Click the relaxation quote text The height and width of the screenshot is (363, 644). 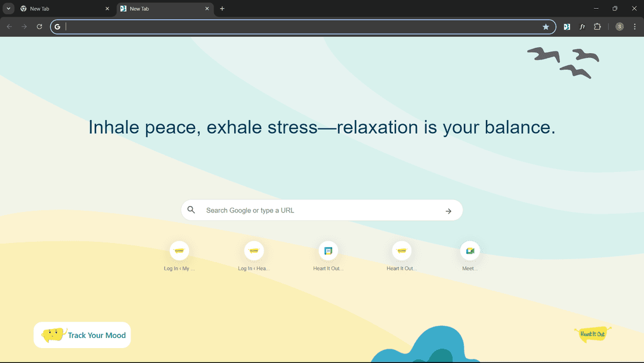[x=322, y=127]
